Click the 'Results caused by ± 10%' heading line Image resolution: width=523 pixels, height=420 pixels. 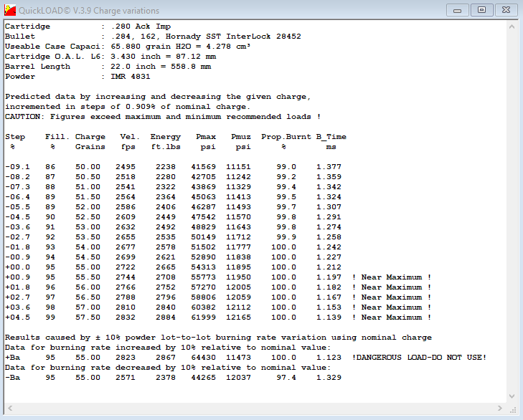click(x=219, y=338)
